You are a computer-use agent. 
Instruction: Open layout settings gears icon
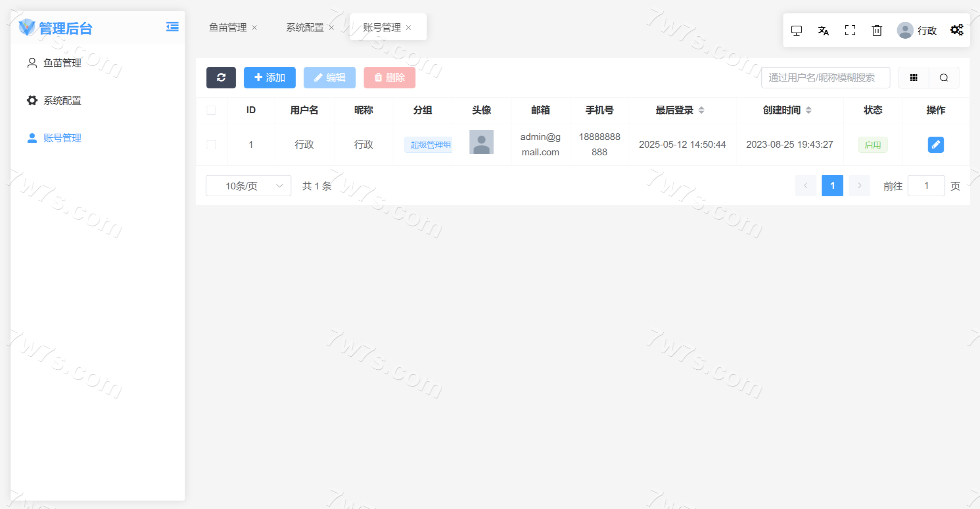[956, 30]
